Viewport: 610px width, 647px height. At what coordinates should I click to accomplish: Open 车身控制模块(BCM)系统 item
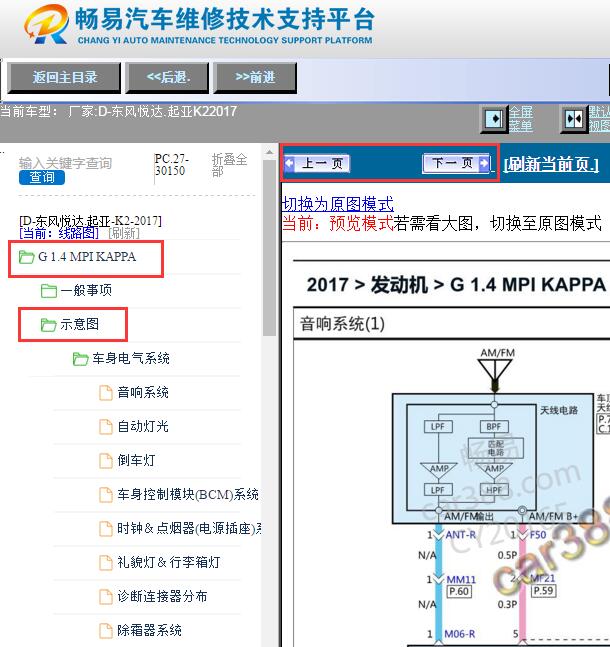pos(188,494)
